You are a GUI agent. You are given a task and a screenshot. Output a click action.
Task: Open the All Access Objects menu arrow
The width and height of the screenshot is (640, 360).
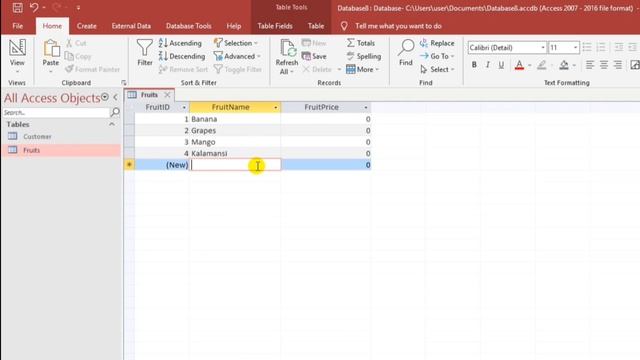click(x=105, y=97)
